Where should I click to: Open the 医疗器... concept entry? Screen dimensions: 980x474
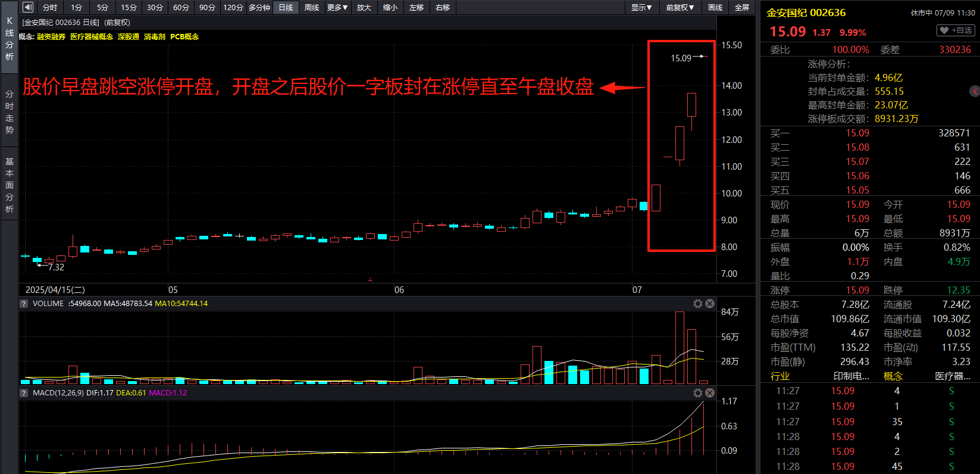pos(953,376)
